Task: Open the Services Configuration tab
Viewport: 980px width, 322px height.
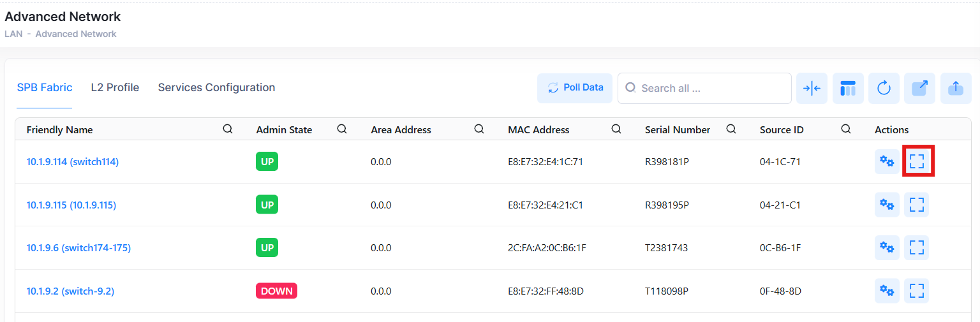Action: (216, 87)
